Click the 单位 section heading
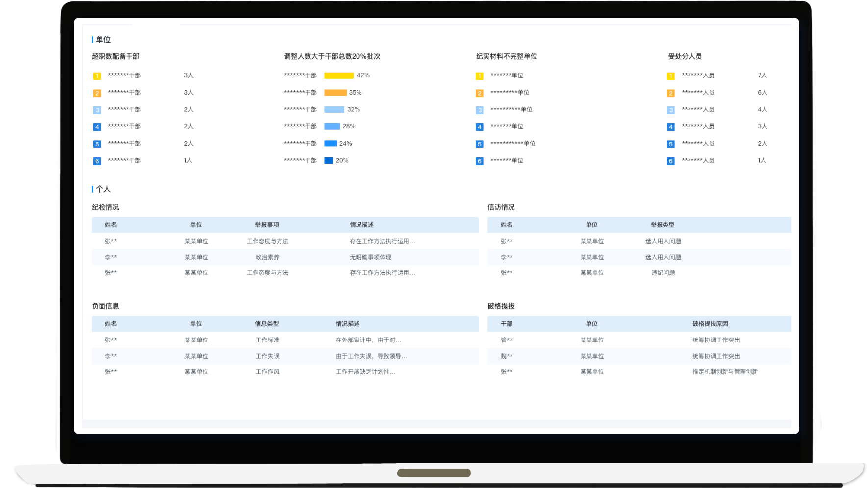868x488 pixels. 103,40
